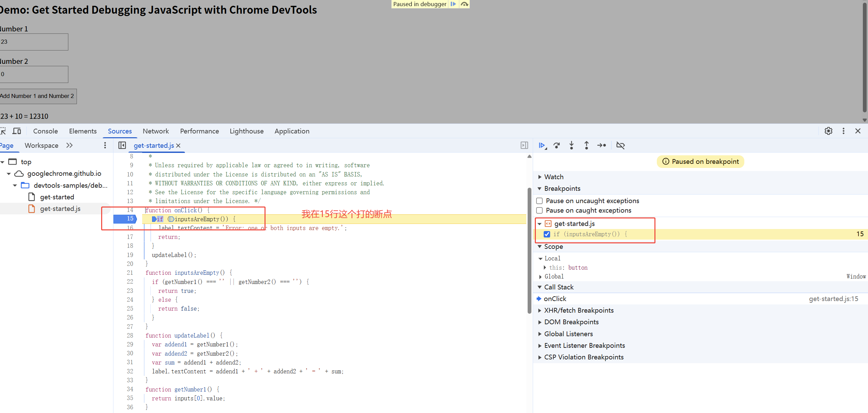The width and height of the screenshot is (868, 413).
Task: Open DevTools settings gear
Action: (x=828, y=131)
